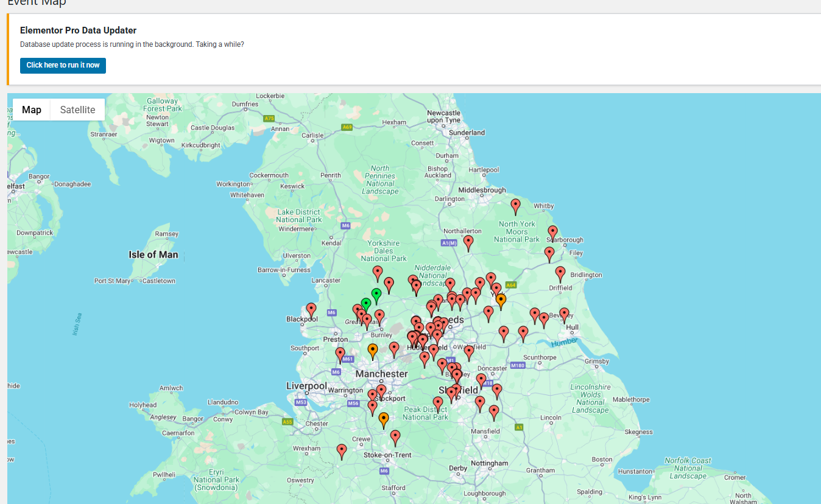The height and width of the screenshot is (504, 821).
Task: Open the red pin left of Whitby
Action: click(516, 206)
